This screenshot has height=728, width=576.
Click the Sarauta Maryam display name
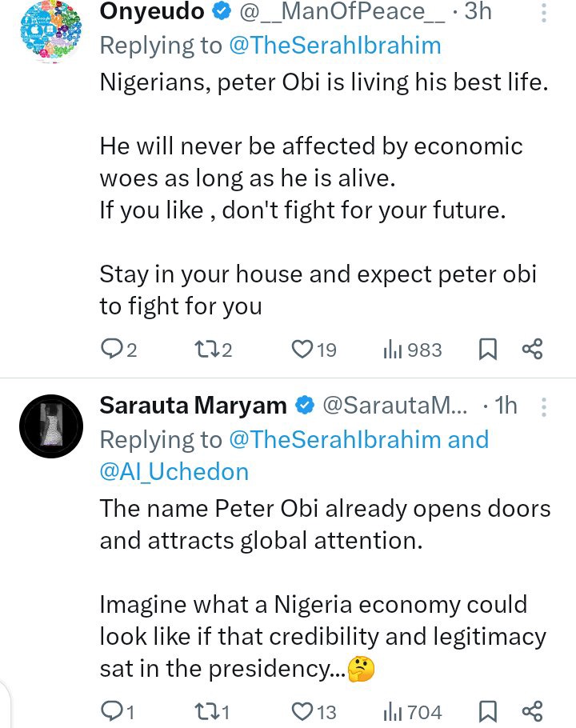coord(193,406)
